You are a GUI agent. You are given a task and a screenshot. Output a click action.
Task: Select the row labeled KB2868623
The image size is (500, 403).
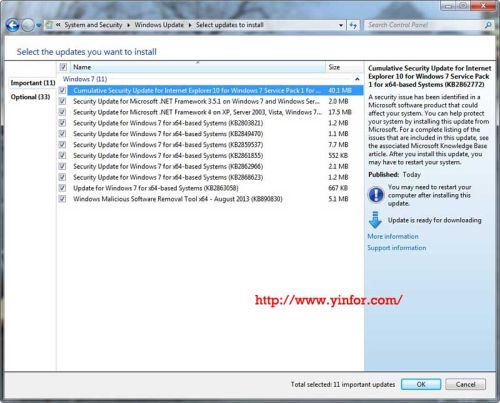[x=215, y=177]
